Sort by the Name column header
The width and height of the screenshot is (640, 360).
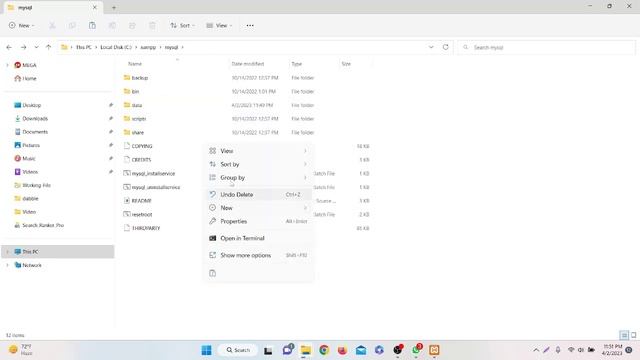[135, 64]
